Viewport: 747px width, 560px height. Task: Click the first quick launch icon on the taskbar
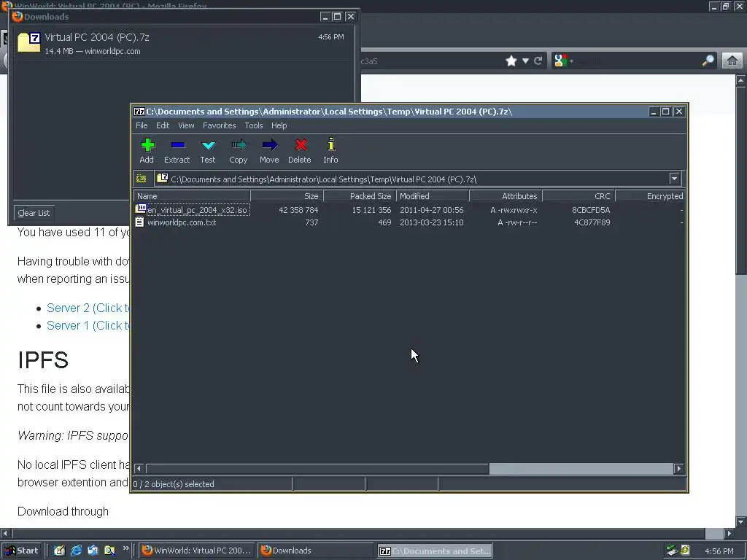point(59,551)
